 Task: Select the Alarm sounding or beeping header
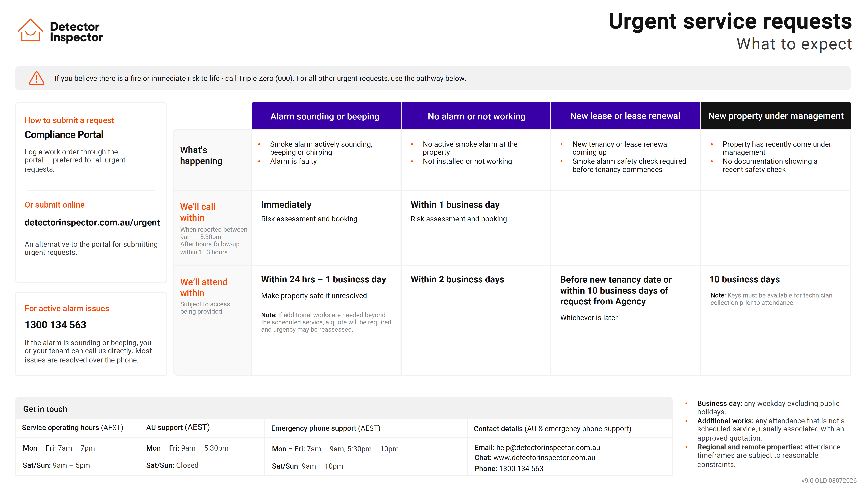click(x=326, y=116)
